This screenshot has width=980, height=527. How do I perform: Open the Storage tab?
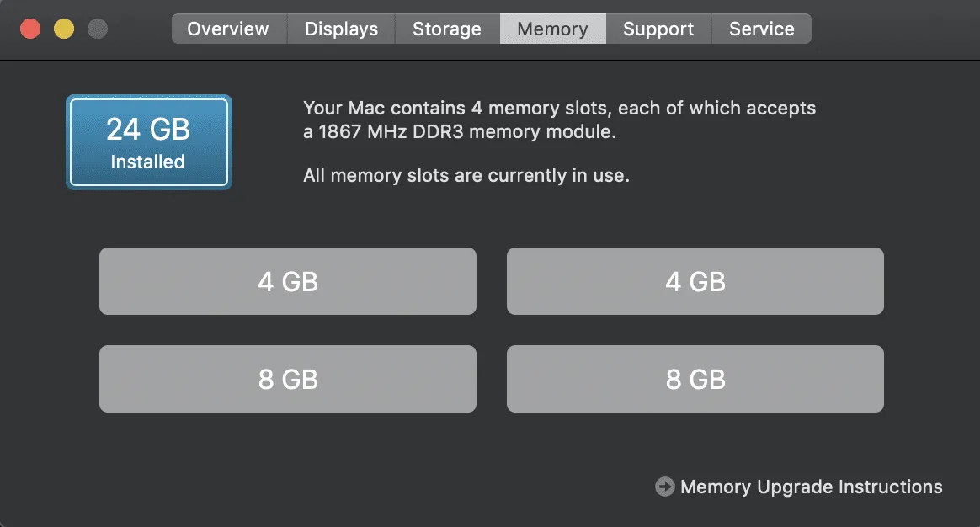[446, 29]
